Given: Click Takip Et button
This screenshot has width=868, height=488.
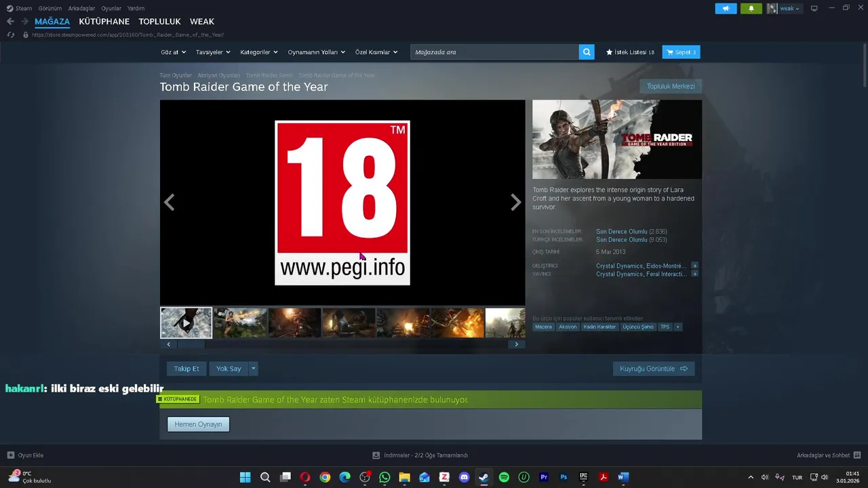Looking at the screenshot, I should pos(186,369).
